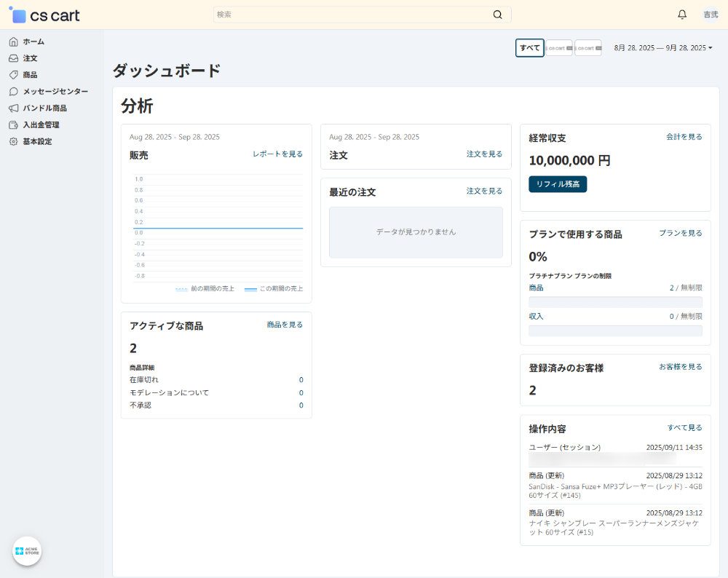This screenshot has width=728, height=578.
Task: Select the second cs cart storefront tab
Action: 587,48
